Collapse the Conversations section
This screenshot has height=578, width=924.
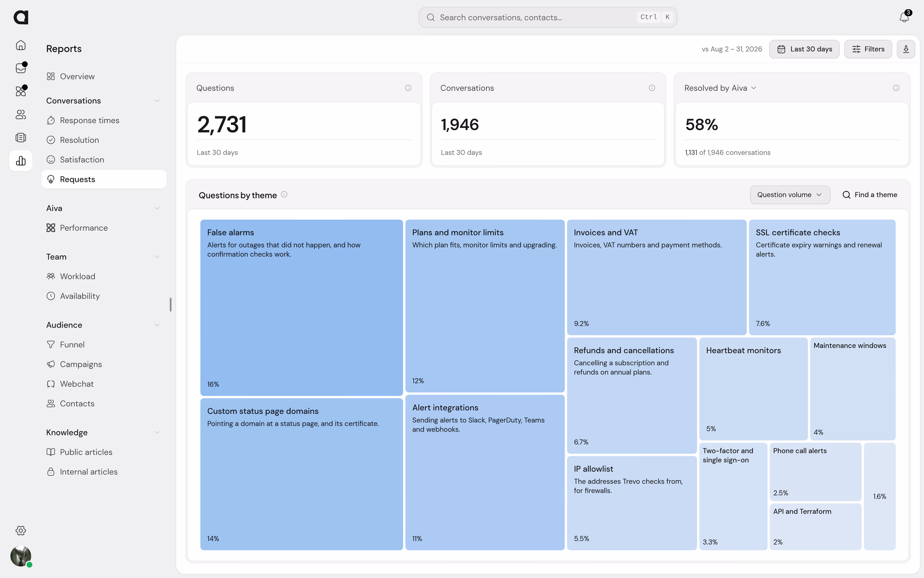click(157, 101)
